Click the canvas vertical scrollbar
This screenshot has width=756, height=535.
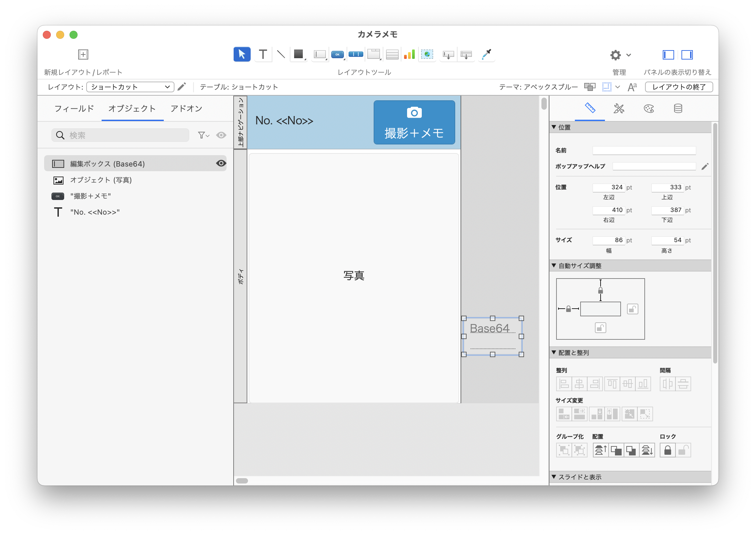click(x=544, y=104)
